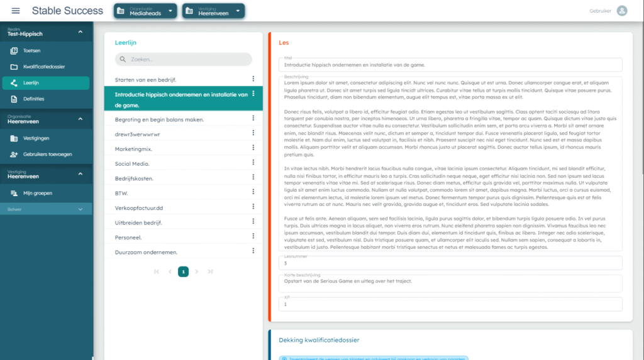Open the Vestiging Heerenveen dropdown
Screen dimensions: 644x360
213,11
